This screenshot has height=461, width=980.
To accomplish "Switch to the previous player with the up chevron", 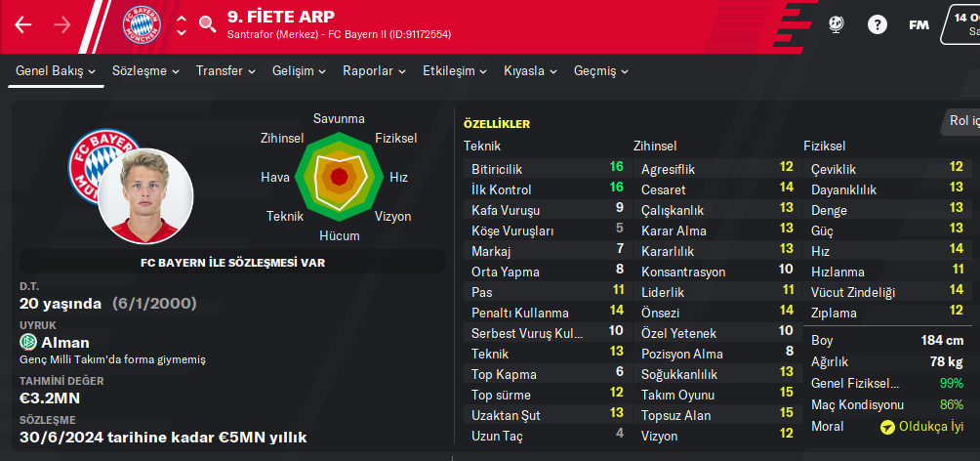I will coord(182,18).
